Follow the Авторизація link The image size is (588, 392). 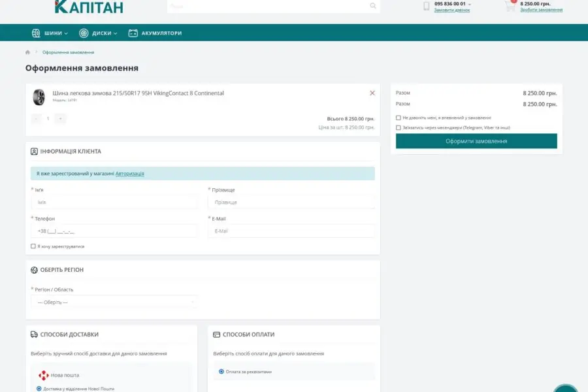click(x=129, y=174)
